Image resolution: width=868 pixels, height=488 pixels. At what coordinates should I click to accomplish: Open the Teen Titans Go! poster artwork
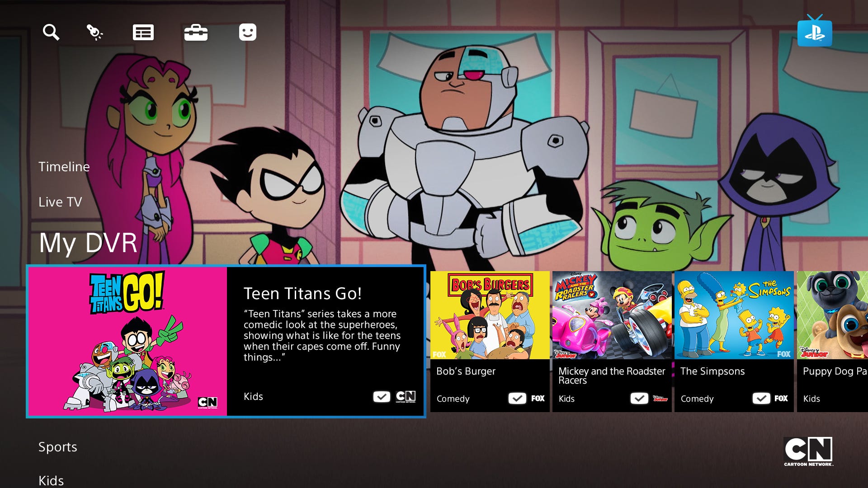pos(127,341)
